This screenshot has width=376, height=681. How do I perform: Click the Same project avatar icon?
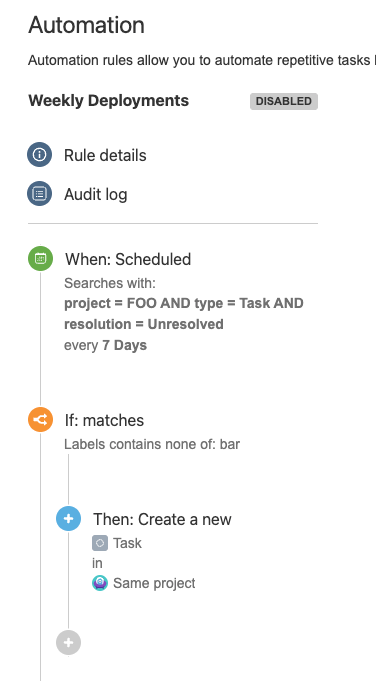point(100,583)
